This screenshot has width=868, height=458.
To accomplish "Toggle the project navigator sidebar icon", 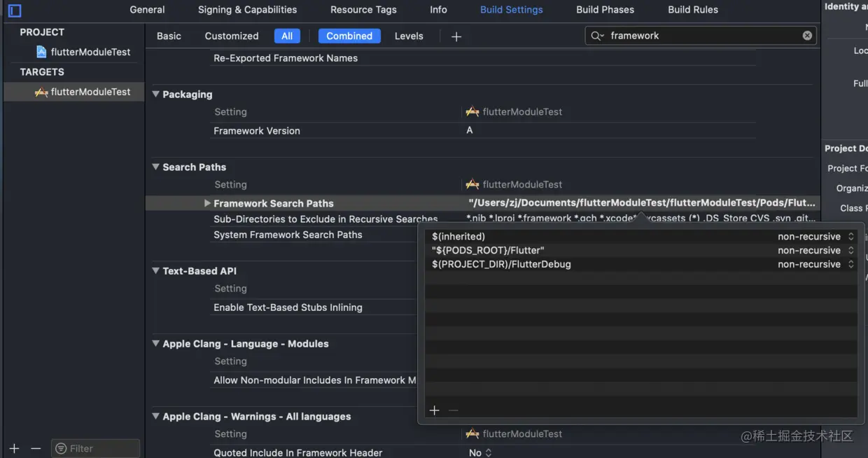I will coord(14,11).
